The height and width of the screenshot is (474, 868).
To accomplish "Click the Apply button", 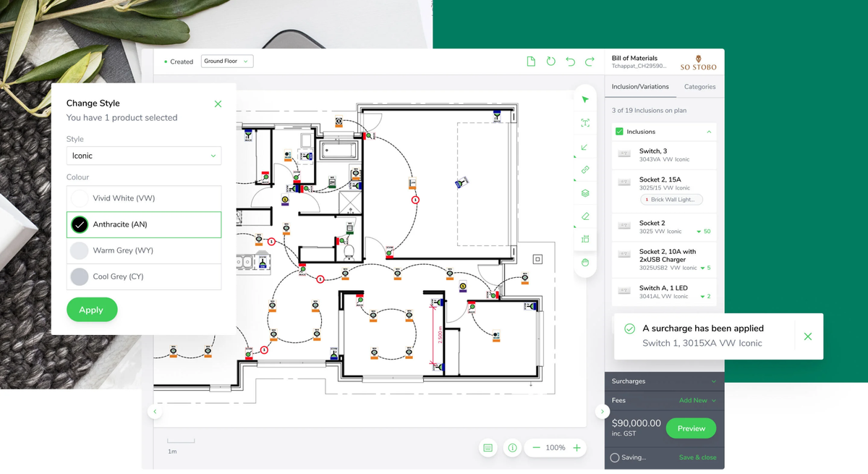I will [x=91, y=310].
